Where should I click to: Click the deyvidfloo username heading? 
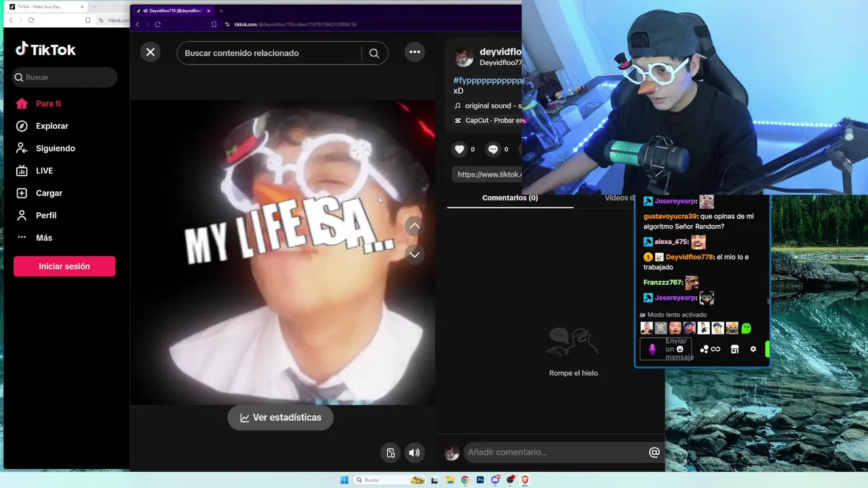point(500,52)
